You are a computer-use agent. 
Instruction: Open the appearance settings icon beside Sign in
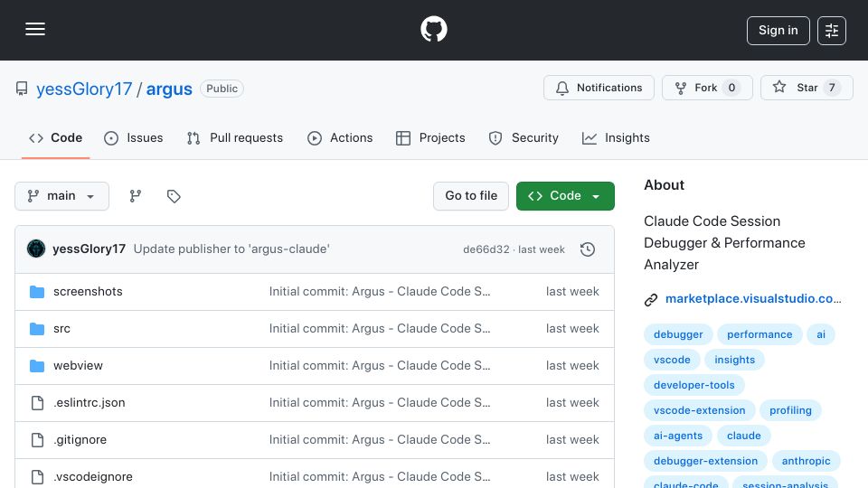[x=832, y=31]
